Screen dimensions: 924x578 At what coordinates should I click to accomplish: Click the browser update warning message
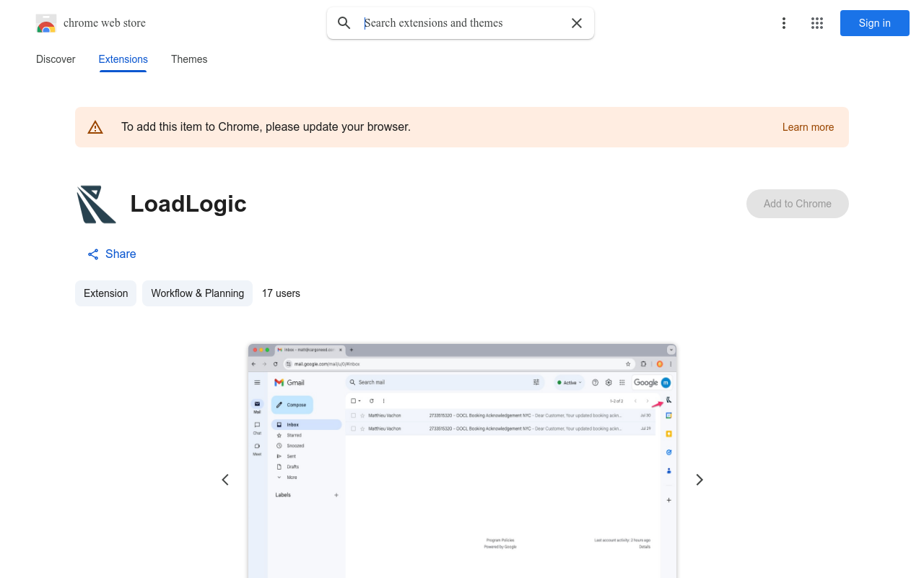[266, 127]
